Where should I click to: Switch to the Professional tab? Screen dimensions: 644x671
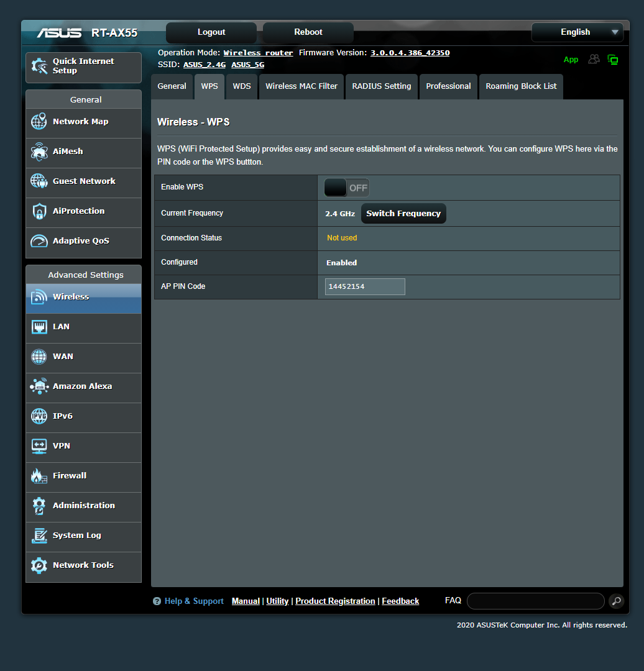pyautogui.click(x=448, y=86)
